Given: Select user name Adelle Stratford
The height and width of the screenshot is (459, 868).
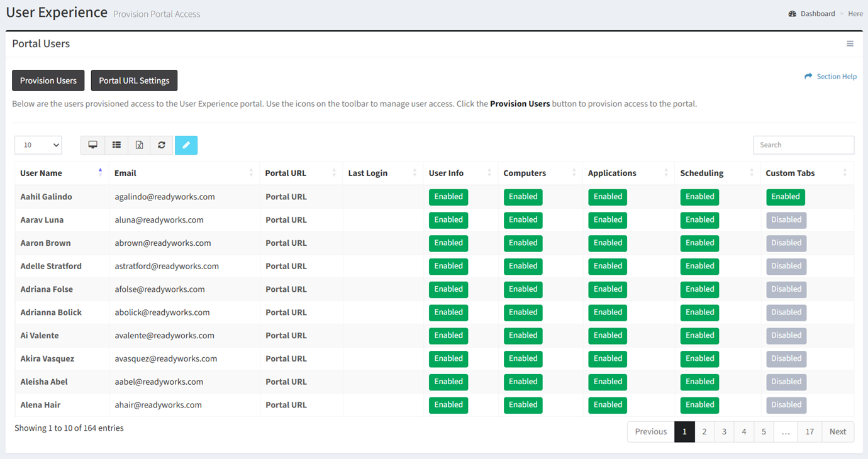Looking at the screenshot, I should pos(51,267).
